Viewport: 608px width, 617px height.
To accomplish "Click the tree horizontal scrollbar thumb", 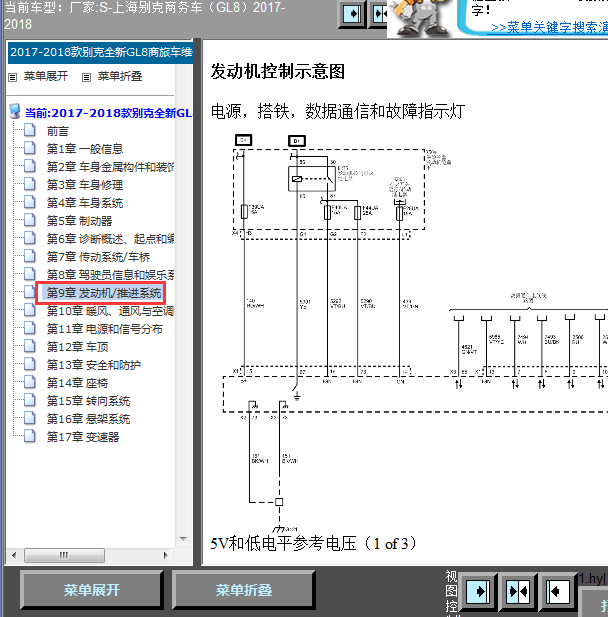I will tap(64, 555).
